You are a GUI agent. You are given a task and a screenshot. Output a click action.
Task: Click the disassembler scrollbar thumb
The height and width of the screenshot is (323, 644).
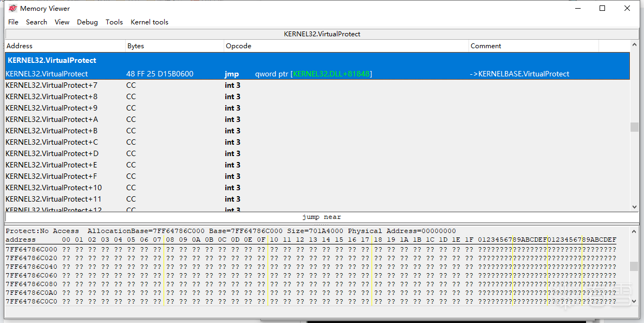point(635,127)
